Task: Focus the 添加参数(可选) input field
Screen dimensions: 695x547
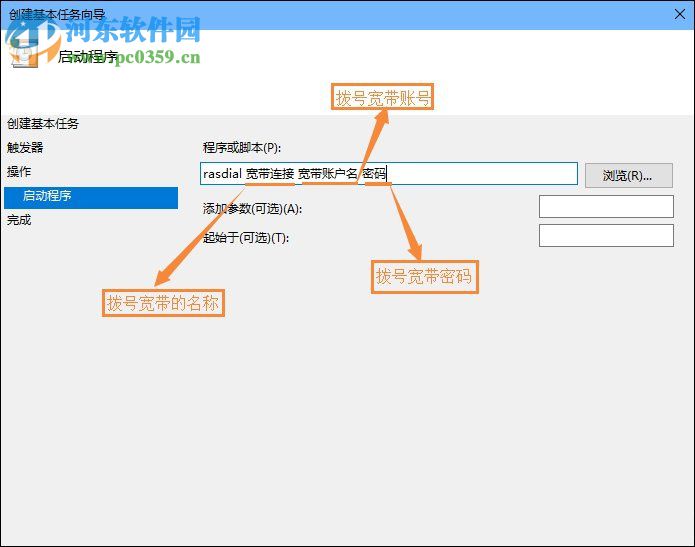Action: click(606, 207)
